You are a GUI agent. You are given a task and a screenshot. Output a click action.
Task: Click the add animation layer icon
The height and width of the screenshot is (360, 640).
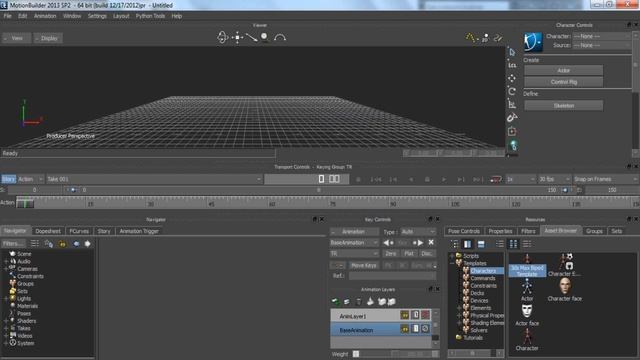[x=335, y=302]
